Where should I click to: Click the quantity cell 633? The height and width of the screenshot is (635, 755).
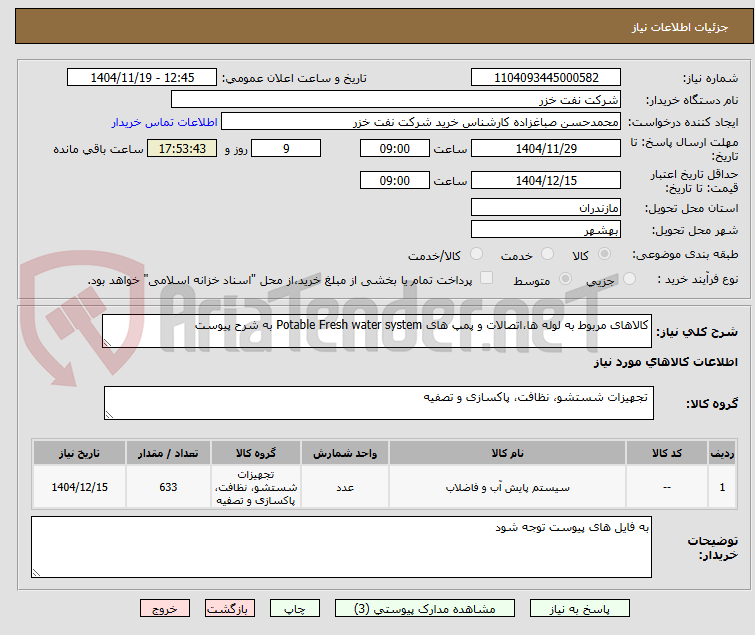[x=168, y=487]
